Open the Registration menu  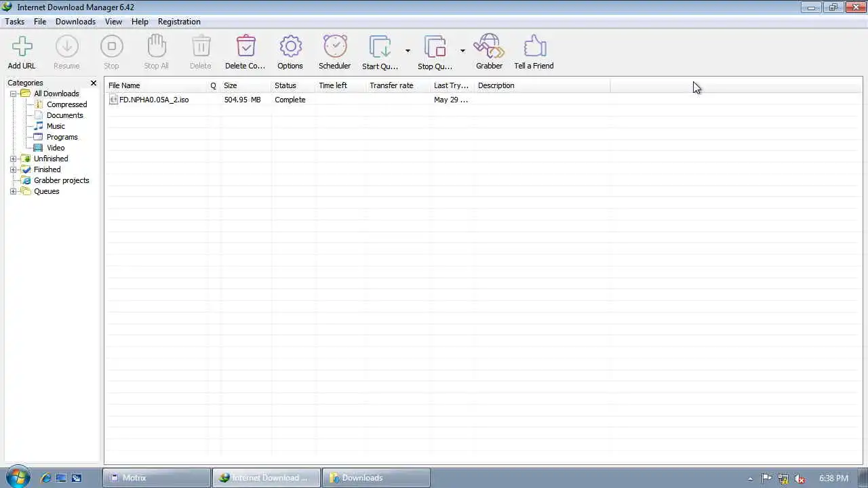pyautogui.click(x=179, y=22)
